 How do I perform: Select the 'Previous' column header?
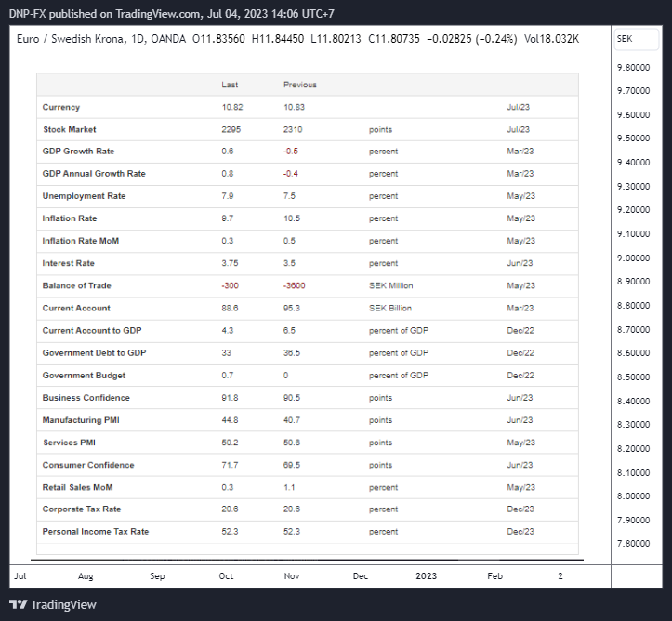click(x=300, y=85)
